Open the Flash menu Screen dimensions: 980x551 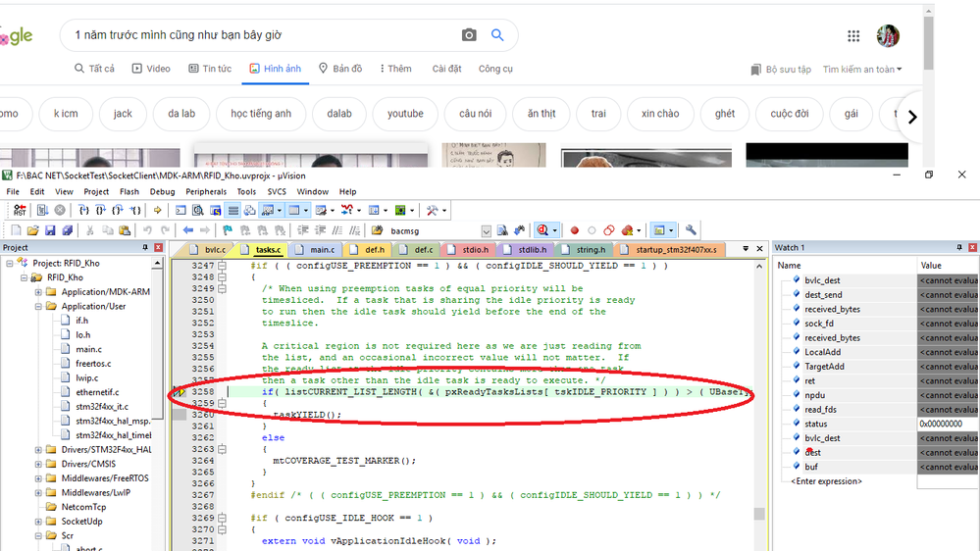click(129, 192)
